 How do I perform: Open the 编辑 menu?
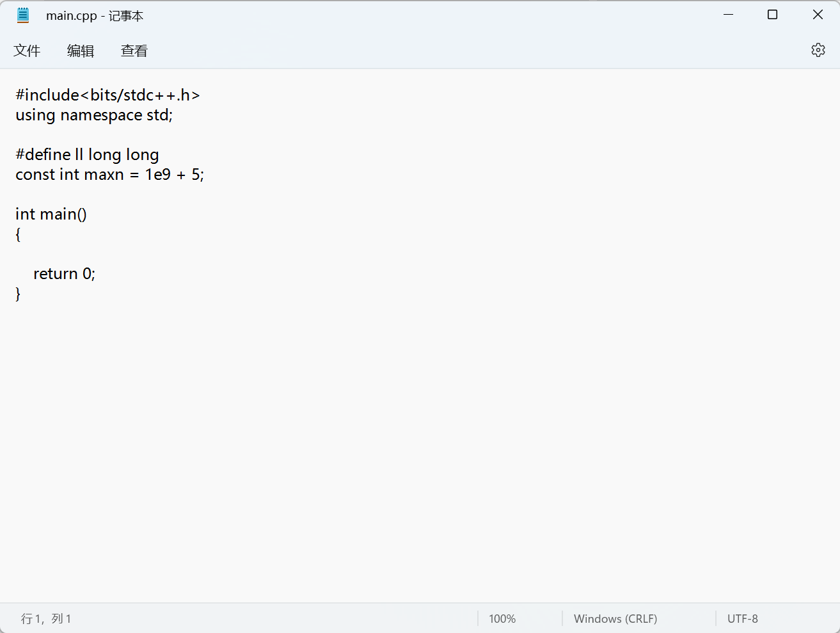tap(81, 51)
